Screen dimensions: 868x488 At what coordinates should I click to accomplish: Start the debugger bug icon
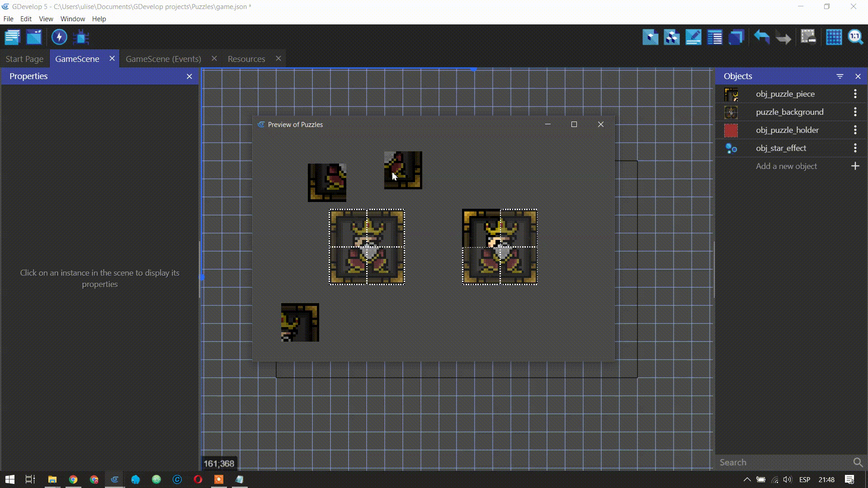(81, 37)
